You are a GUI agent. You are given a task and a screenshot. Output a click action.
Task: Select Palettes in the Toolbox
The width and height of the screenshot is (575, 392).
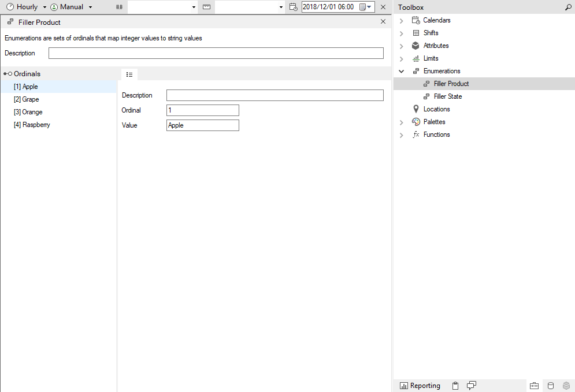click(x=434, y=122)
